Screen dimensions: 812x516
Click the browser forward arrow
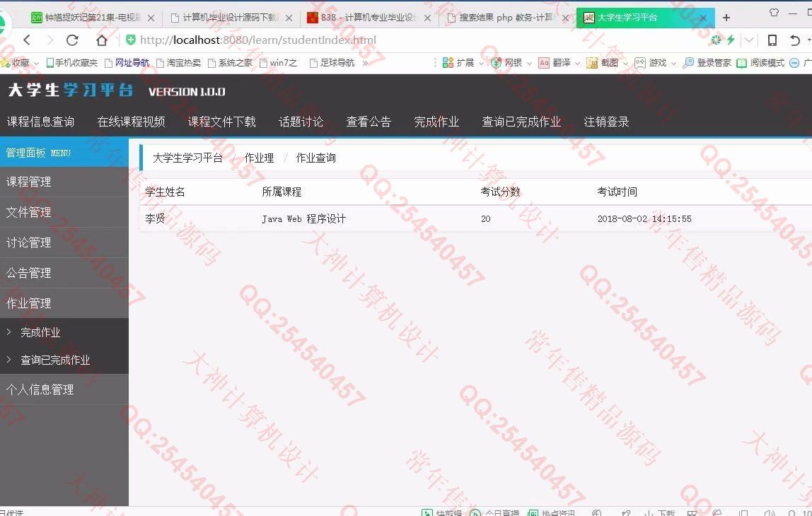coord(50,40)
